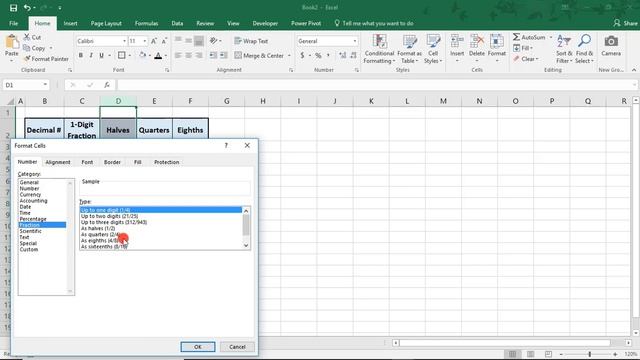Click the Copy icon in Clipboard group
The image size is (640, 360).
point(27,48)
